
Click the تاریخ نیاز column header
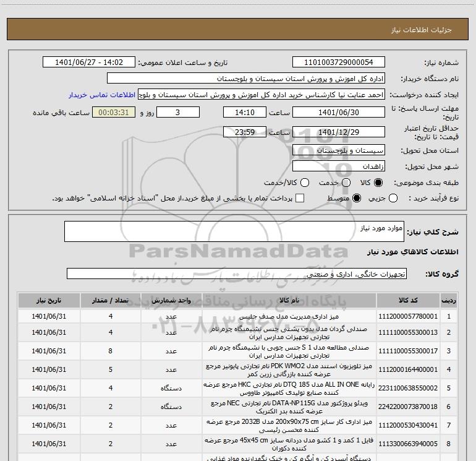point(49,301)
